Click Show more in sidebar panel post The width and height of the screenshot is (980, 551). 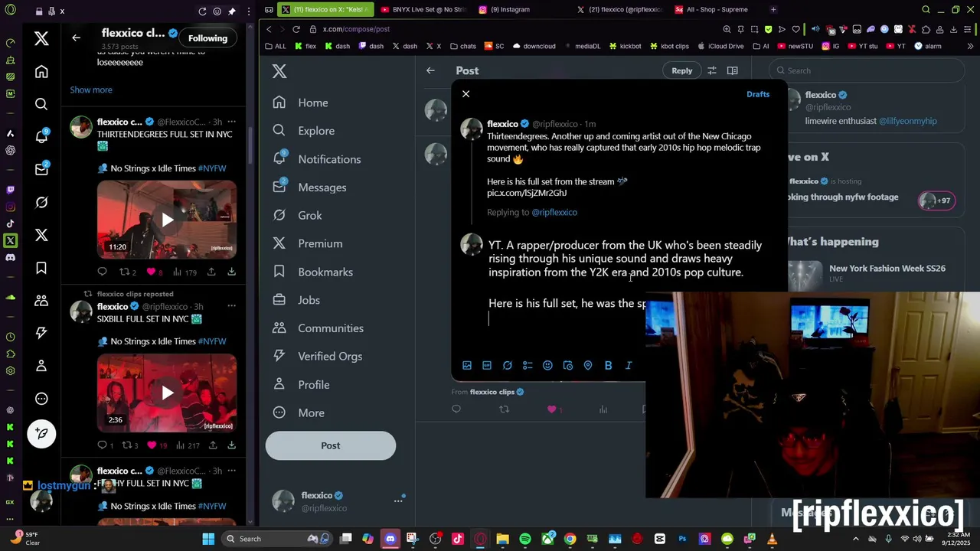91,90
